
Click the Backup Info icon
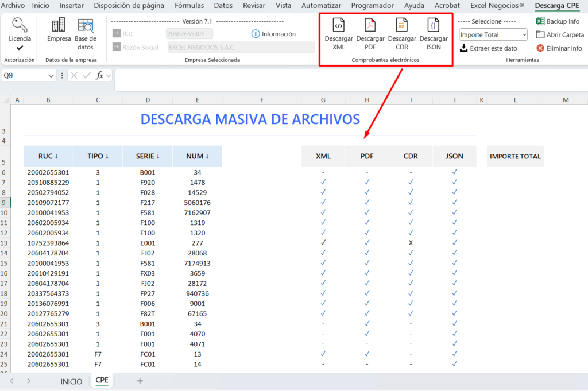tap(540, 21)
